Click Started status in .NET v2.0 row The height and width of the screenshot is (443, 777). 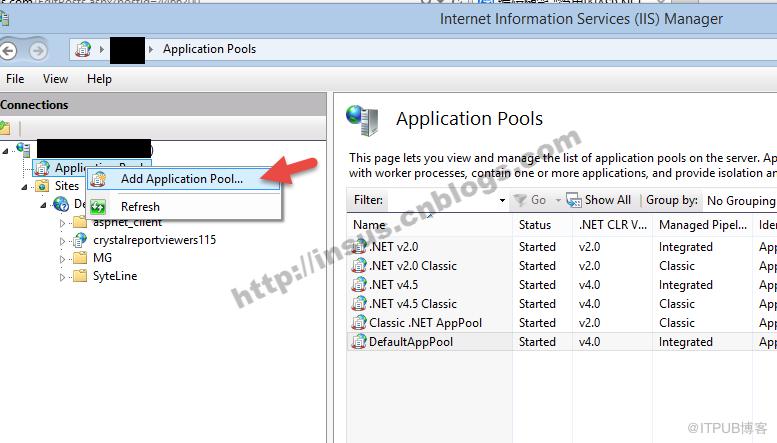[x=537, y=247]
